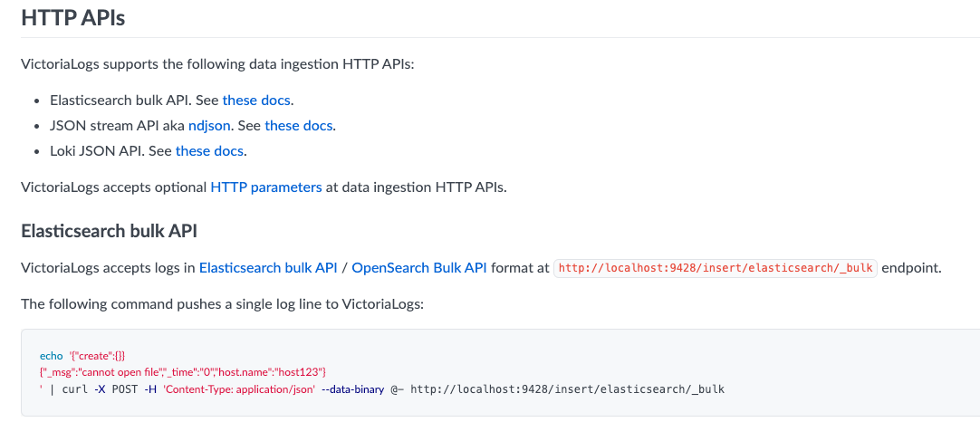This screenshot has height=422, width=980.
Task: Click the "cannot open file" JSON code line
Action: 183,372
